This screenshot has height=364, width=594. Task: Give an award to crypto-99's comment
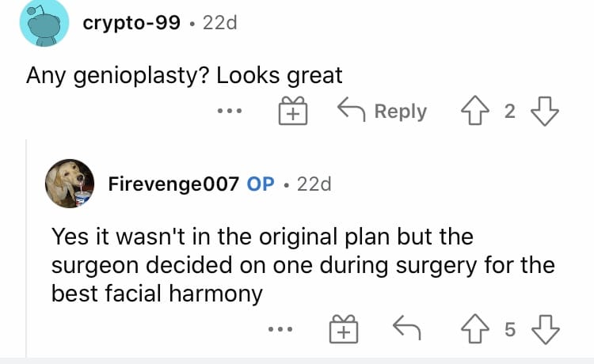(293, 111)
